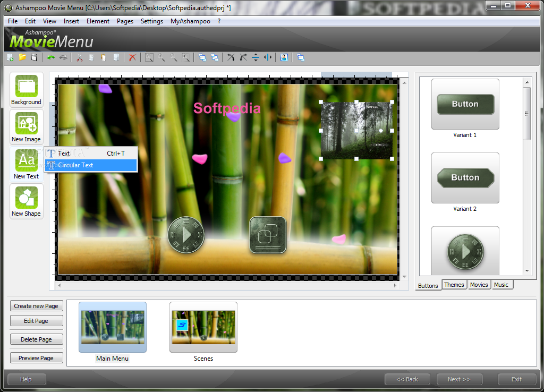The image size is (544, 392).
Task: Open the MyAshampoo menu
Action: 190,21
